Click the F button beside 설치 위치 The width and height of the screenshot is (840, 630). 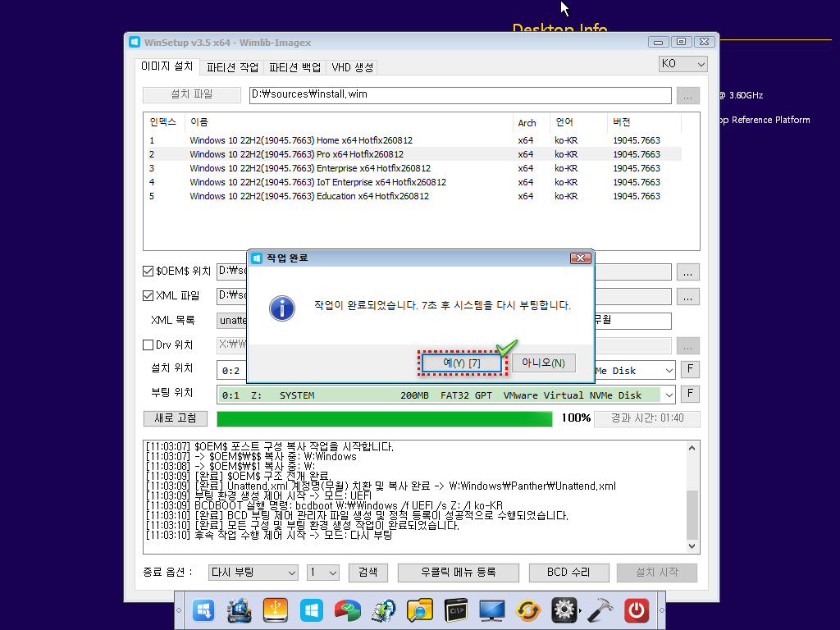point(690,369)
